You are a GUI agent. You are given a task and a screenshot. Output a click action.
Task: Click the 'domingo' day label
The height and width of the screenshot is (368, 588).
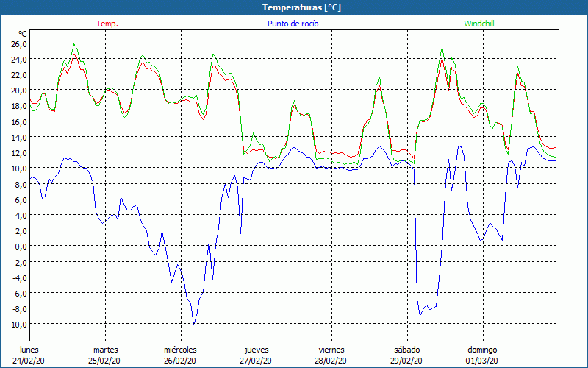coord(482,350)
